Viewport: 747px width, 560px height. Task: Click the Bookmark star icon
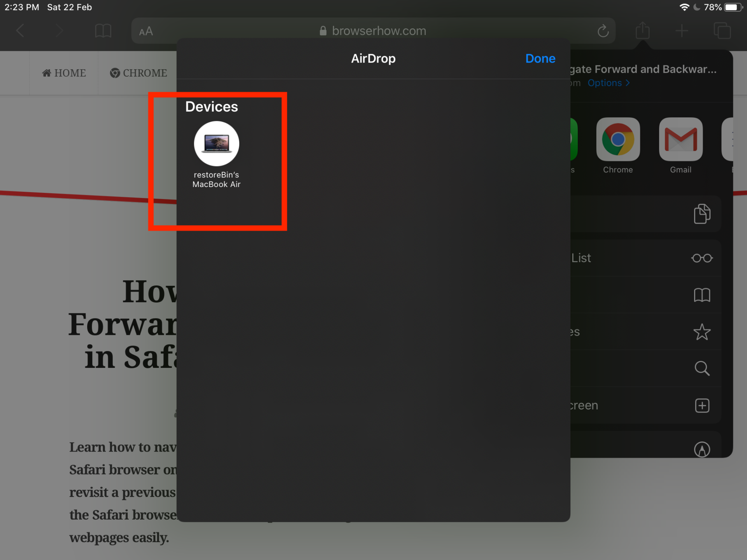pyautogui.click(x=703, y=331)
